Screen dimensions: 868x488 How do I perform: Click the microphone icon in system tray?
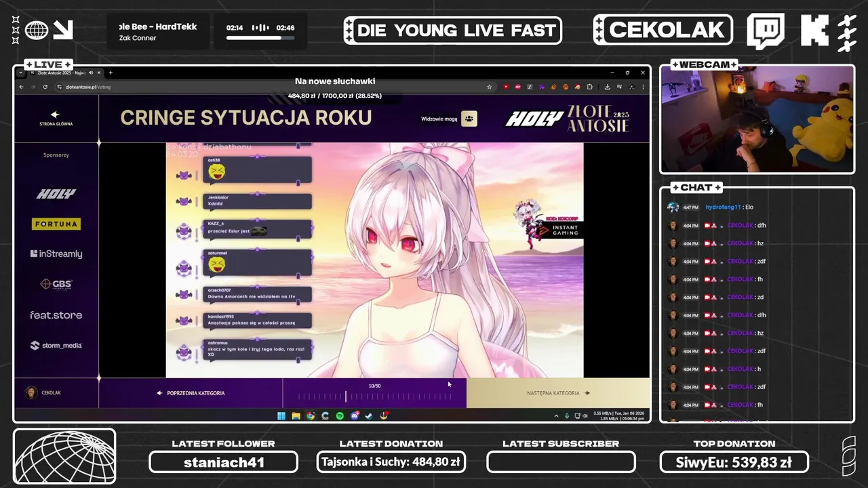(x=567, y=415)
